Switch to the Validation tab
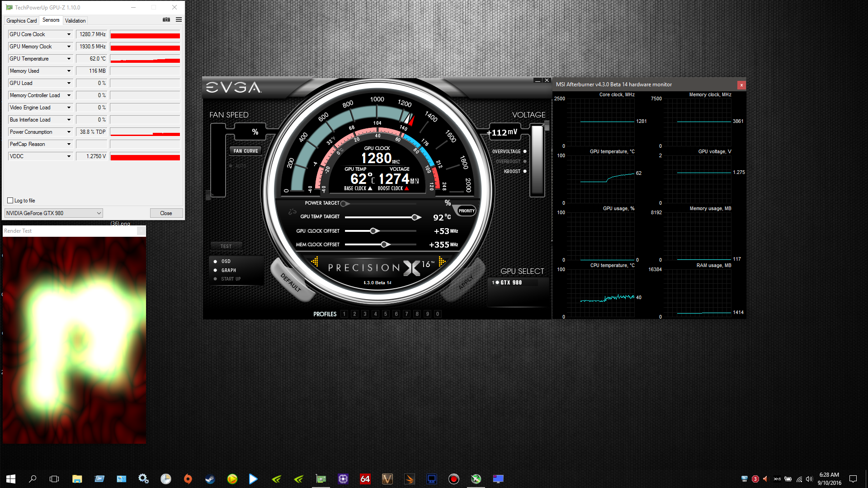Image resolution: width=868 pixels, height=488 pixels. click(75, 21)
